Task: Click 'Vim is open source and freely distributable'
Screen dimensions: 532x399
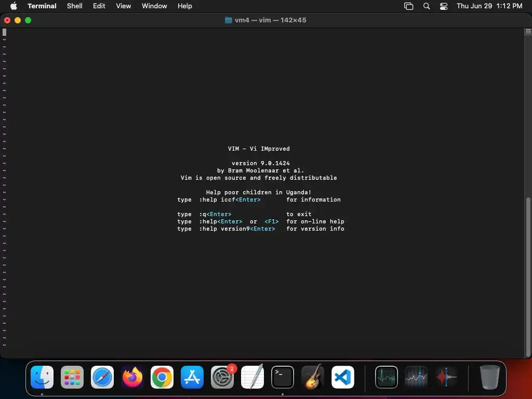Action: point(259,178)
